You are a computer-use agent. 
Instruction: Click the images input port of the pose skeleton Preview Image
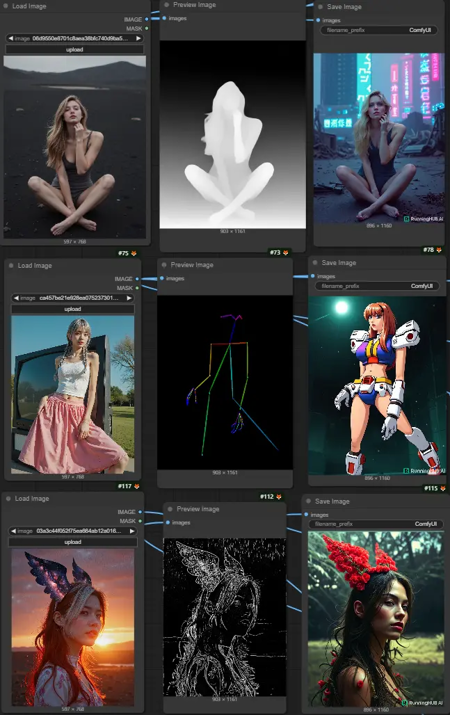pos(162,278)
